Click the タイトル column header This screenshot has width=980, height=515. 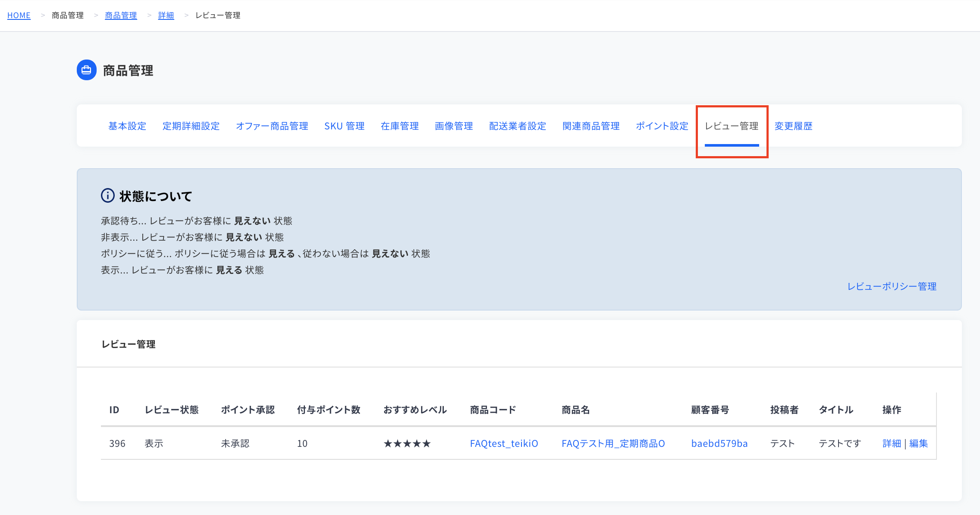coord(836,410)
